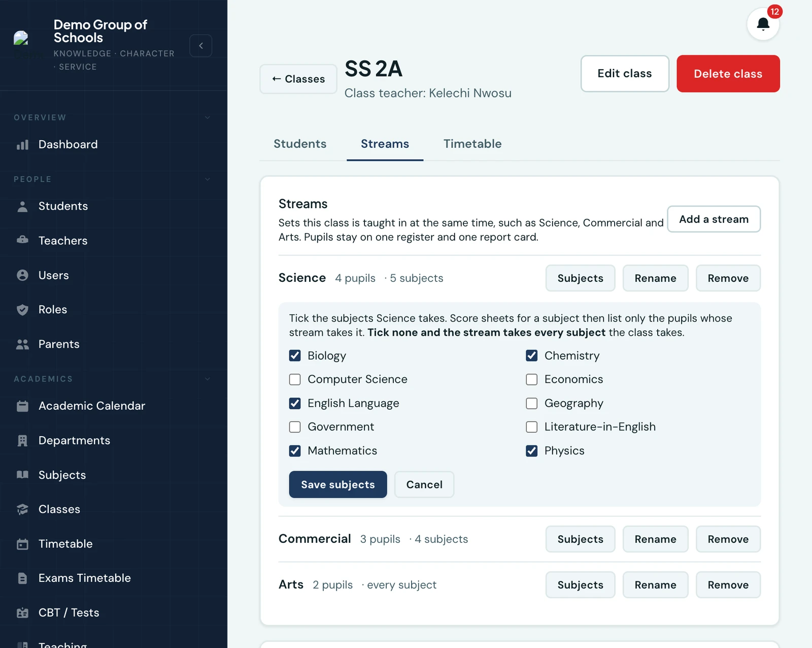The image size is (812, 648).
Task: Untick the Physics checkbox
Action: 532,451
